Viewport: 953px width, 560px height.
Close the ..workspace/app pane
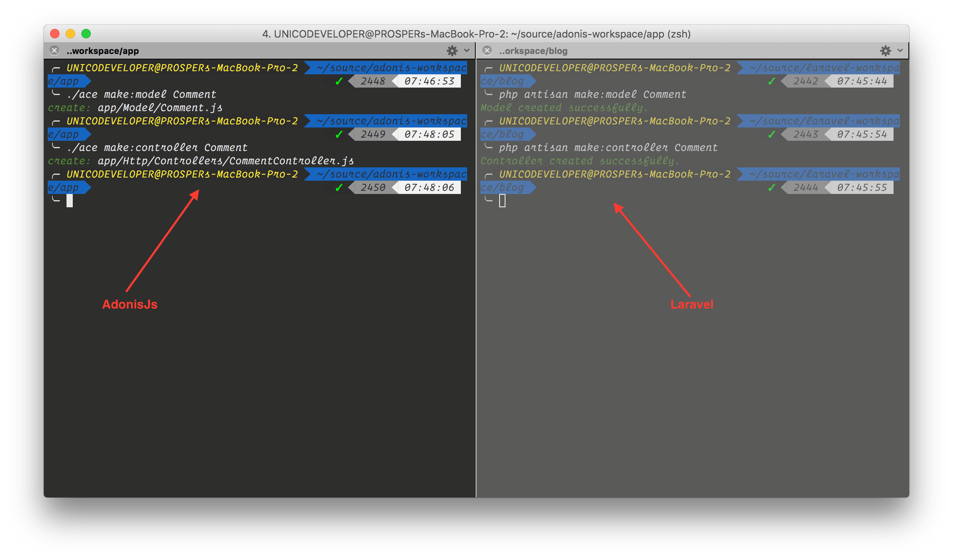(x=54, y=51)
